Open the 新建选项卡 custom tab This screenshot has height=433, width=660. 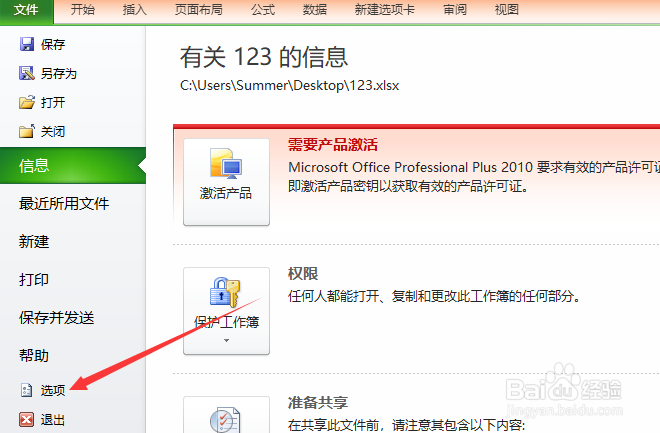click(x=384, y=10)
